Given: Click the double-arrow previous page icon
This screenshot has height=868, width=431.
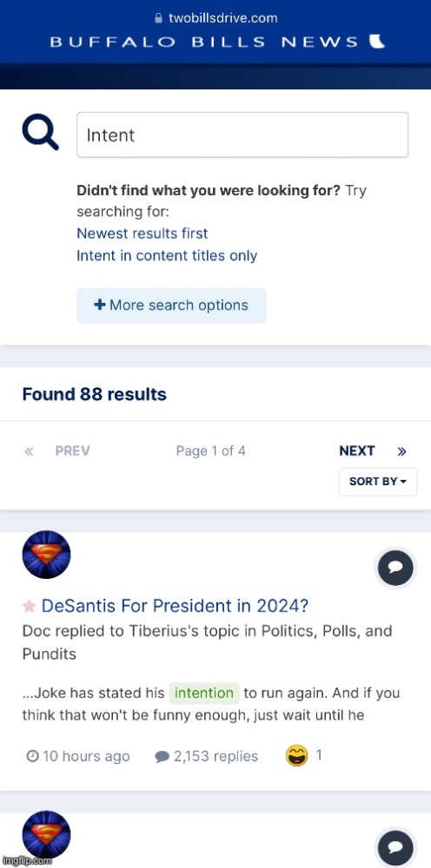Looking at the screenshot, I should (x=29, y=451).
